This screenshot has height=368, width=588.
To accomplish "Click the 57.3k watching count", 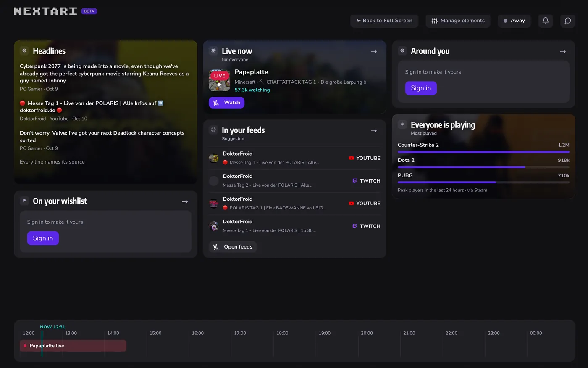I will click(252, 90).
